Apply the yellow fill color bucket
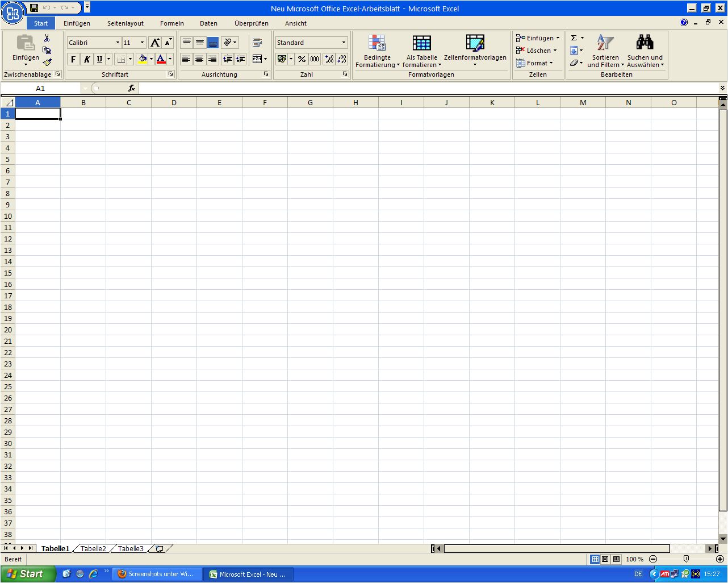The height and width of the screenshot is (583, 728). click(x=142, y=59)
